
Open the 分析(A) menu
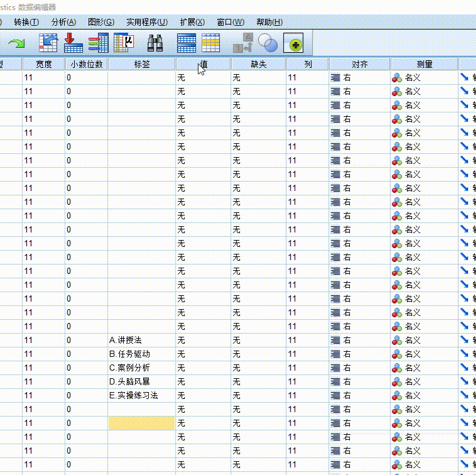coord(63,22)
